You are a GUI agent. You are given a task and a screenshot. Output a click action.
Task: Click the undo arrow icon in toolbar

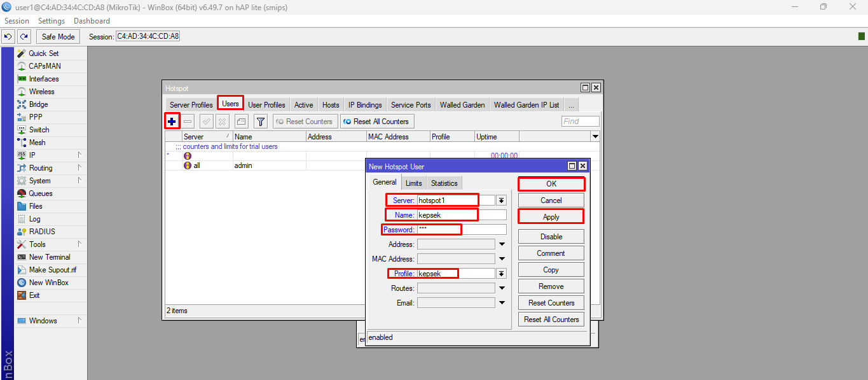(8, 36)
